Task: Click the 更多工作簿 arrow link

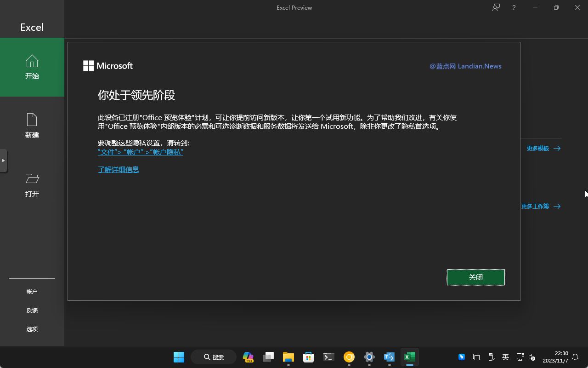Action: tap(541, 207)
